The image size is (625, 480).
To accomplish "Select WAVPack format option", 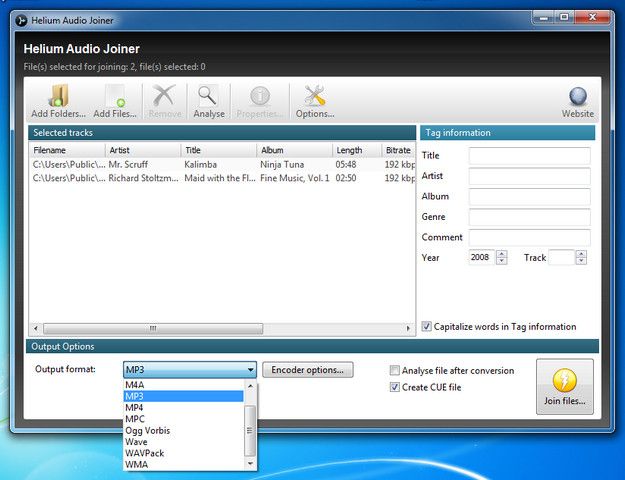I will (x=184, y=453).
